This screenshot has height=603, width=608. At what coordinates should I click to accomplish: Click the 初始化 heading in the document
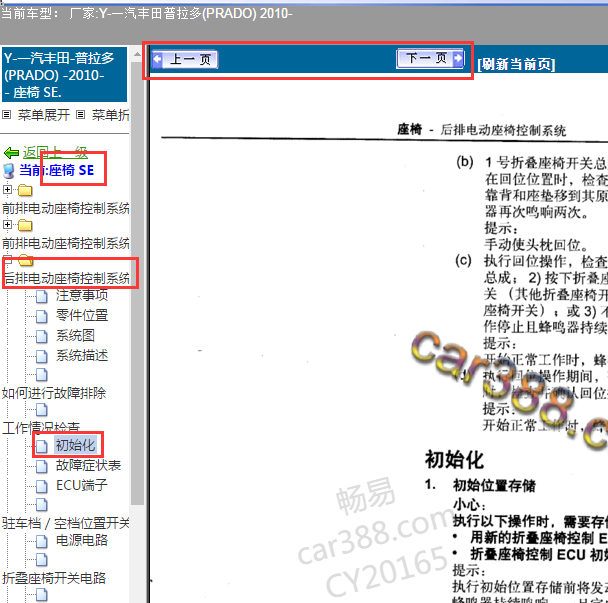click(454, 460)
